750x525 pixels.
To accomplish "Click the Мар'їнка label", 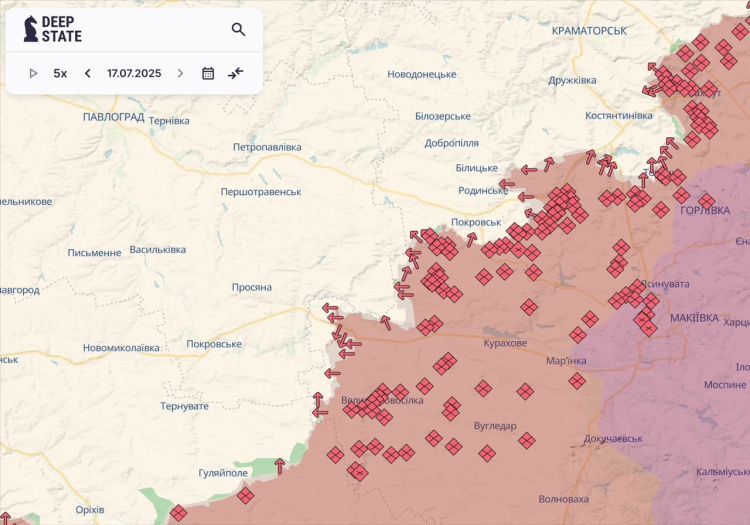I will coord(566,361).
